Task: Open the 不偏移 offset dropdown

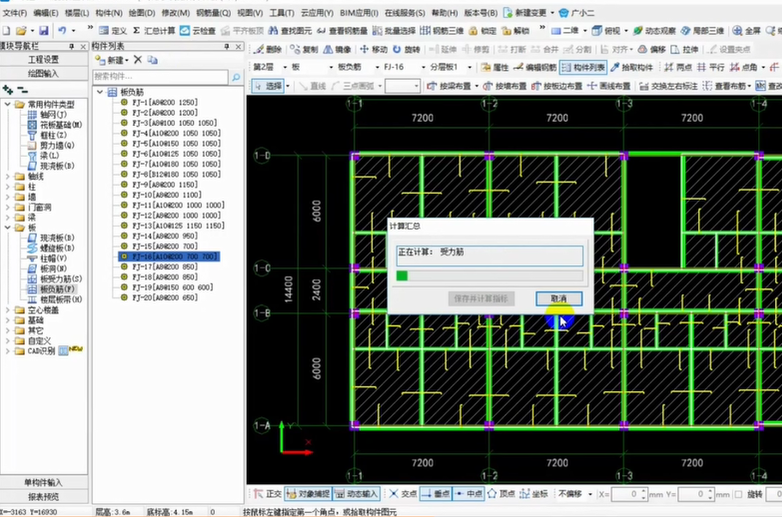Action: pyautogui.click(x=580, y=494)
